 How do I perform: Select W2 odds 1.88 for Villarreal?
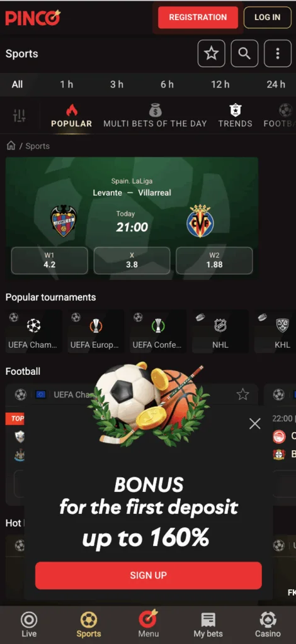click(x=214, y=260)
